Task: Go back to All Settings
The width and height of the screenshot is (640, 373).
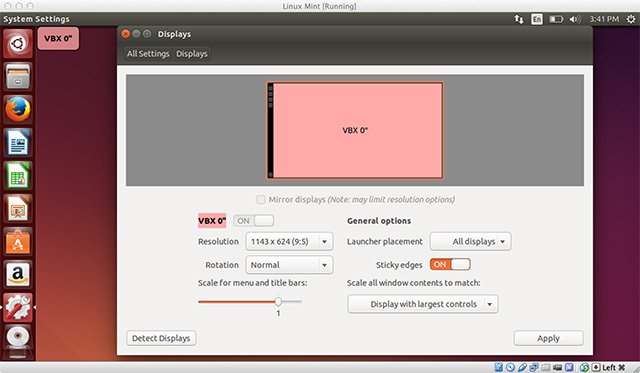Action: click(148, 54)
